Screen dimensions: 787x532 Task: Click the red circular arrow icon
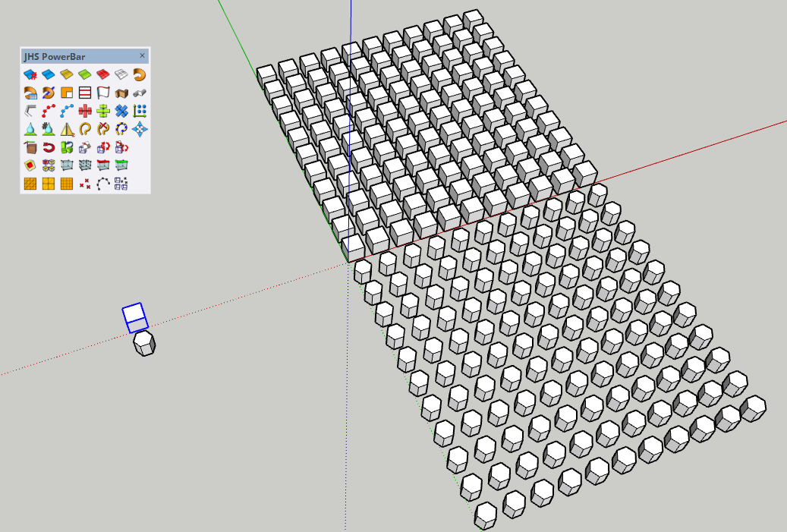[x=48, y=147]
